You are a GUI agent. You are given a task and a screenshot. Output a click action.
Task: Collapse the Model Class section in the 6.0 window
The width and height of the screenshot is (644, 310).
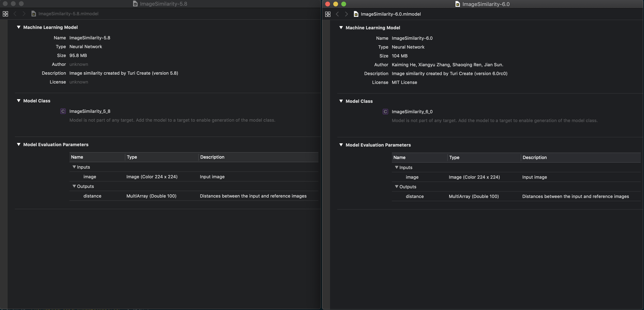click(341, 101)
